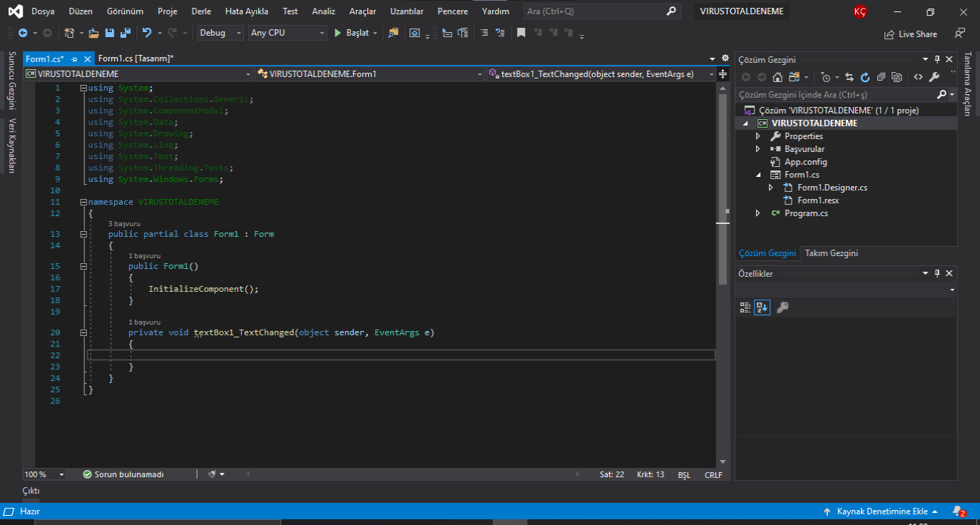Click the editor split handle icon
Screen dimensions: 980x525
coord(723,74)
